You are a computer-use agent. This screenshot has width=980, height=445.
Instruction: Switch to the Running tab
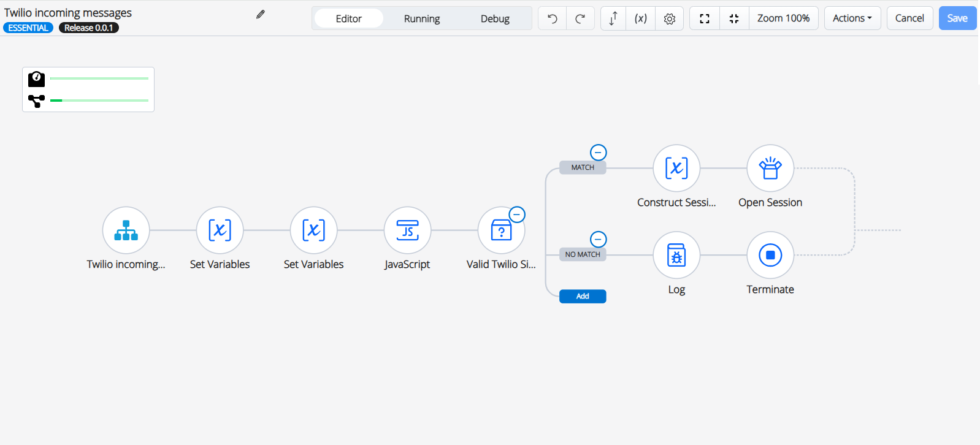coord(422,18)
